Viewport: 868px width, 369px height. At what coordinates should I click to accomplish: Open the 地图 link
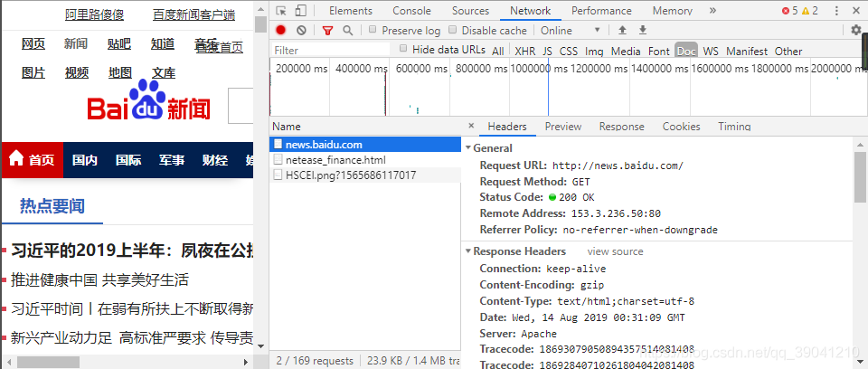[120, 72]
